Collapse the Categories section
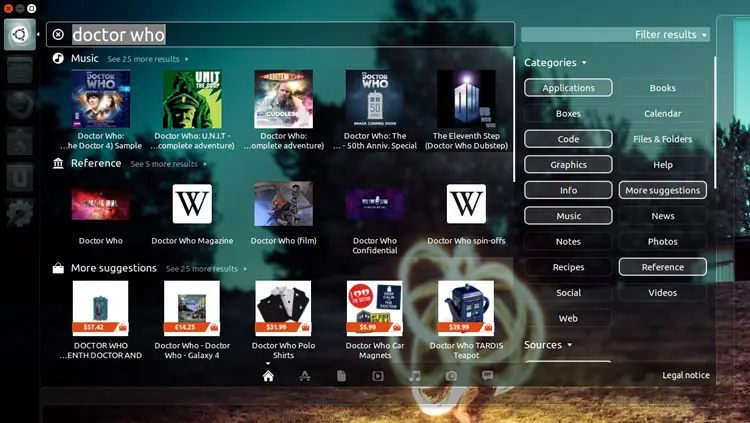Viewport: 750px width, 423px height. click(x=555, y=63)
